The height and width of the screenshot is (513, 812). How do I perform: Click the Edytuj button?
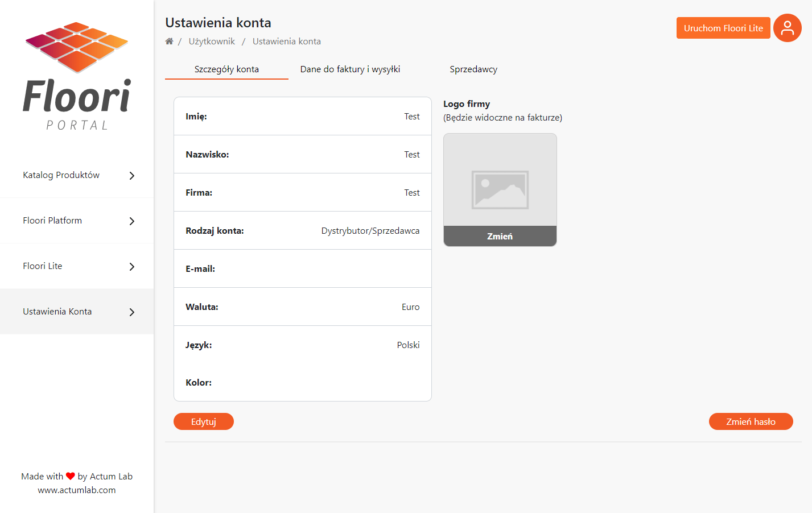click(x=204, y=421)
